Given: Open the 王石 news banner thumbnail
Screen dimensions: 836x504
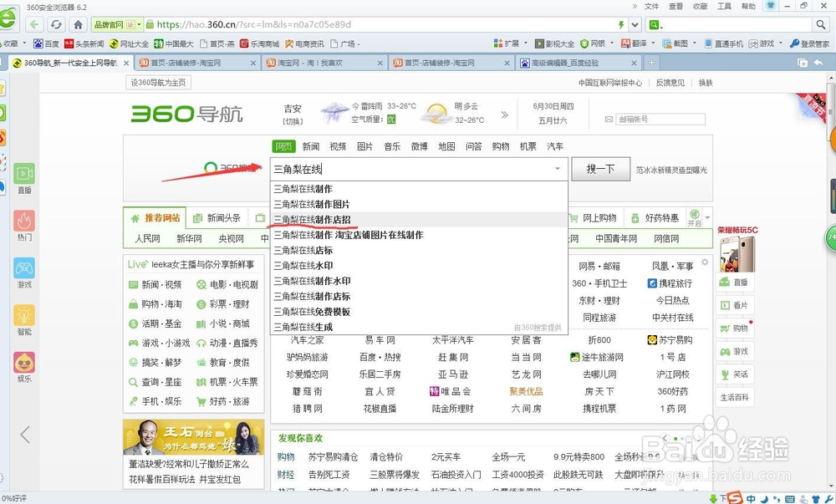Looking at the screenshot, I should click(x=194, y=437).
